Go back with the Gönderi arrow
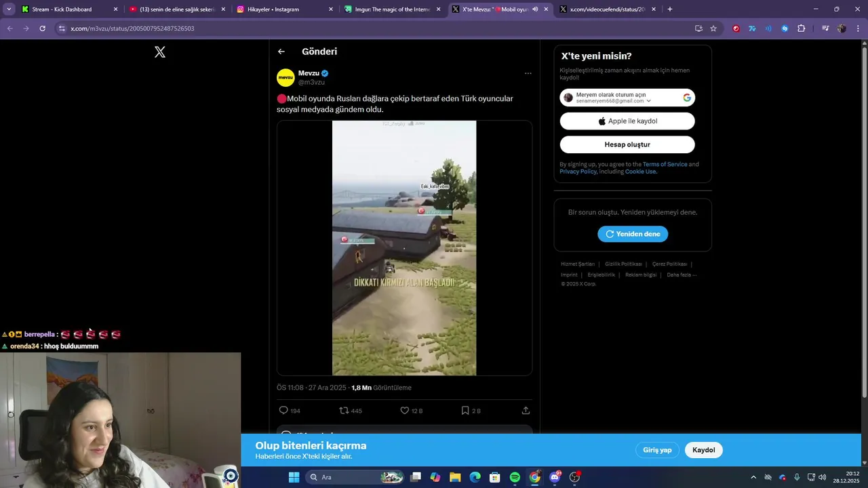This screenshot has height=488, width=868. click(281, 52)
